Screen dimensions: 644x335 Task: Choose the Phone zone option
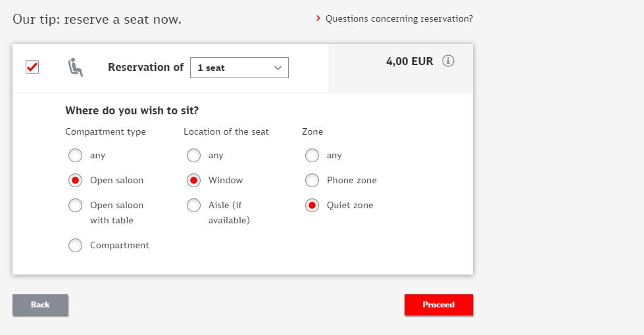[312, 180]
